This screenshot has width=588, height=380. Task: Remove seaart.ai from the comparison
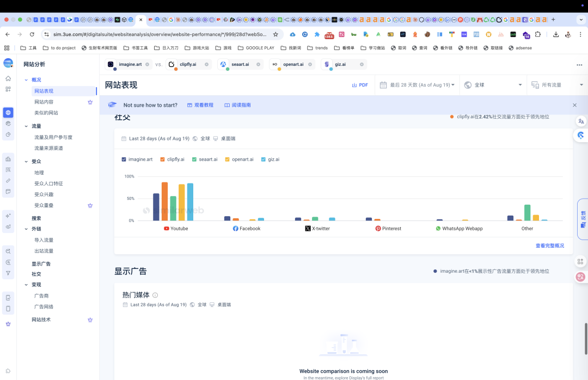pyautogui.click(x=258, y=65)
